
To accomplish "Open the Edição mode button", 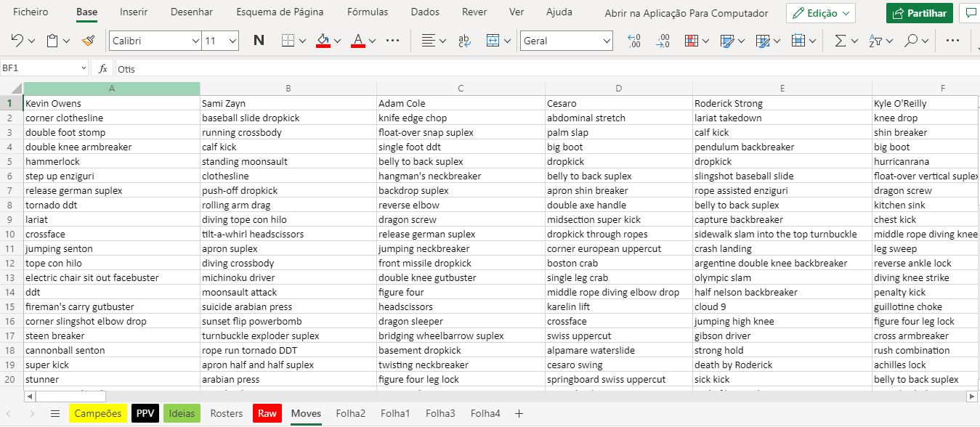I will coord(821,13).
